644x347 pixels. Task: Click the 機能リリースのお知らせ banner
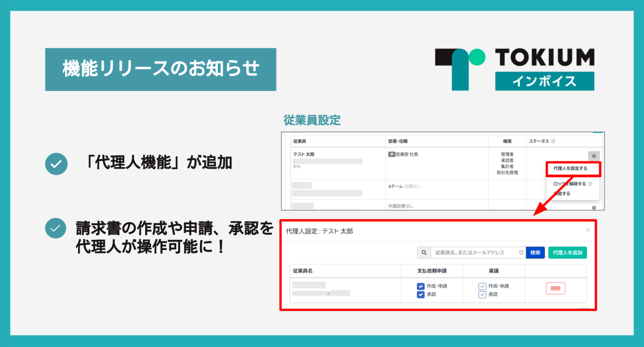pyautogui.click(x=160, y=69)
